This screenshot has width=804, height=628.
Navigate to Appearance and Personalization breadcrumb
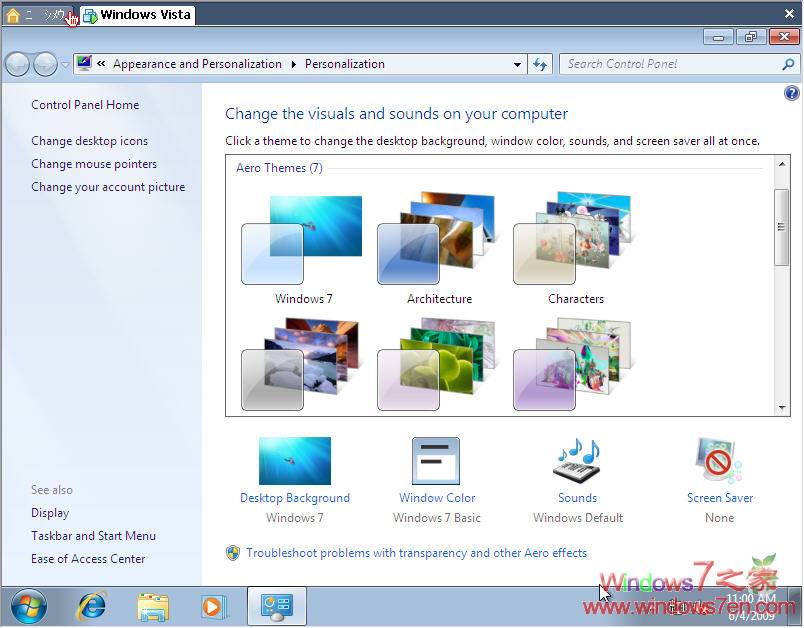point(197,63)
